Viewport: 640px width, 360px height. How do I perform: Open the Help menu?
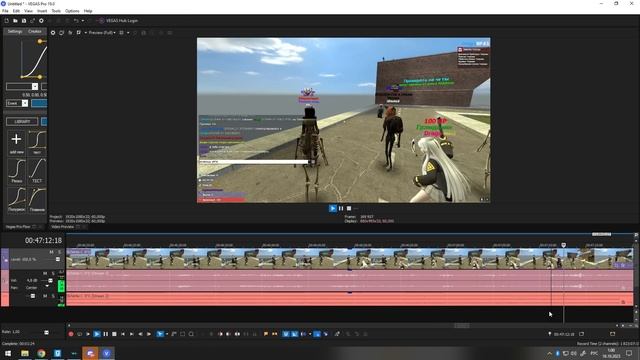(88, 11)
